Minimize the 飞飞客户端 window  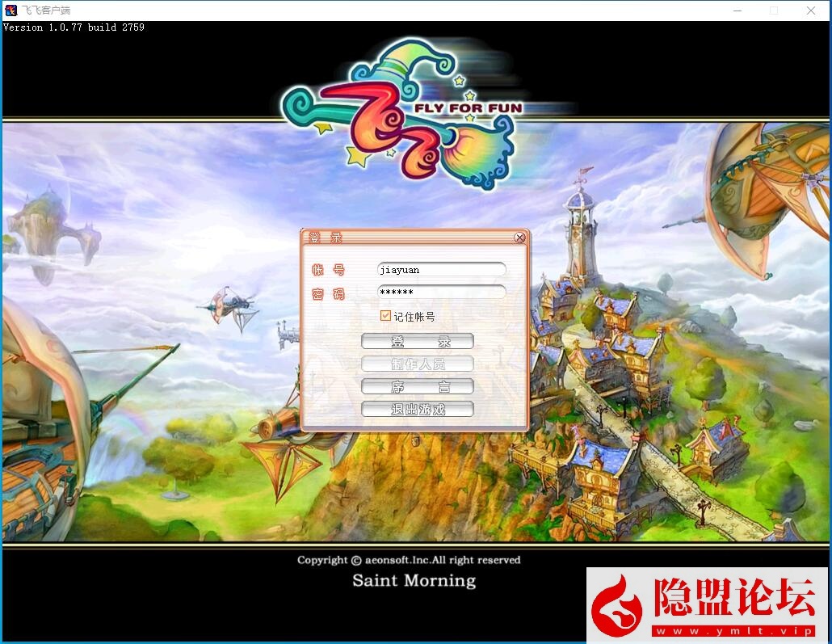coord(737,11)
